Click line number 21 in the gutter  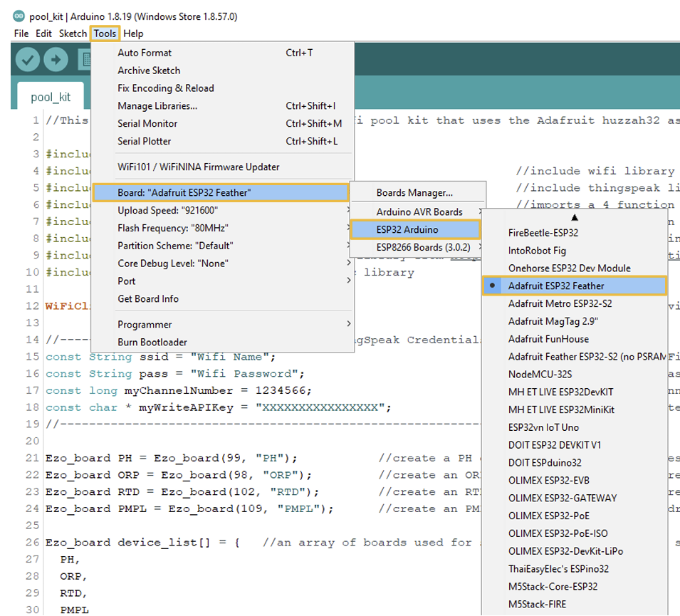(32, 458)
